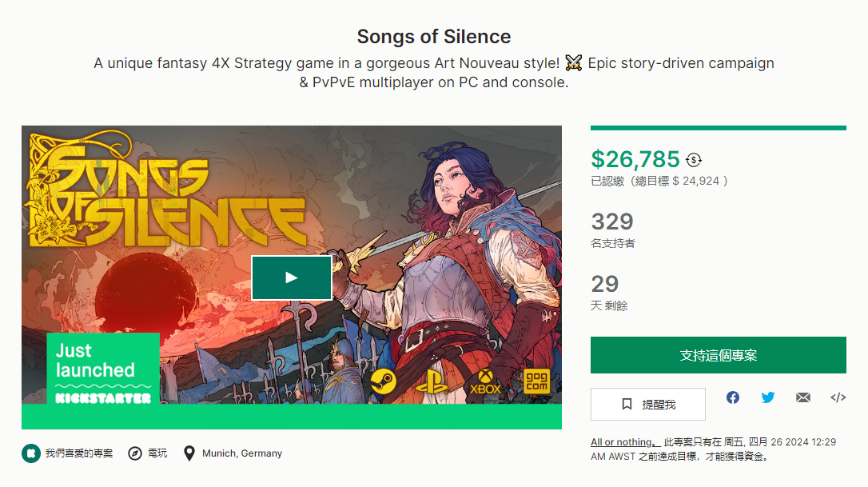Play the Songs of Silence video

click(x=291, y=277)
